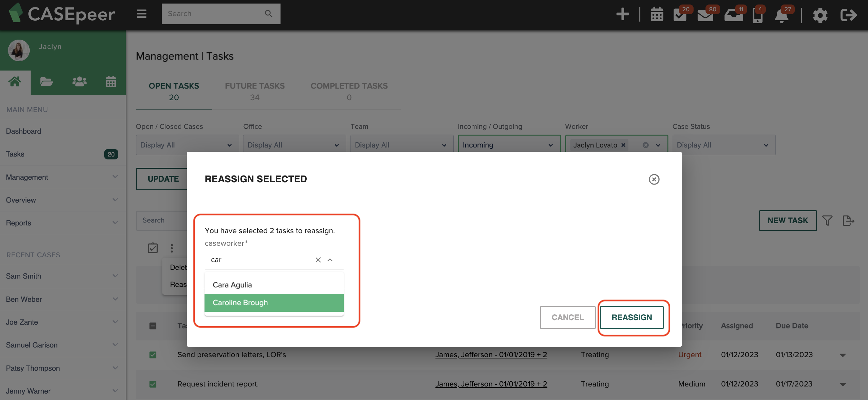This screenshot has width=868, height=400.
Task: Uncheck the Send preservation letters task
Action: pos(153,355)
